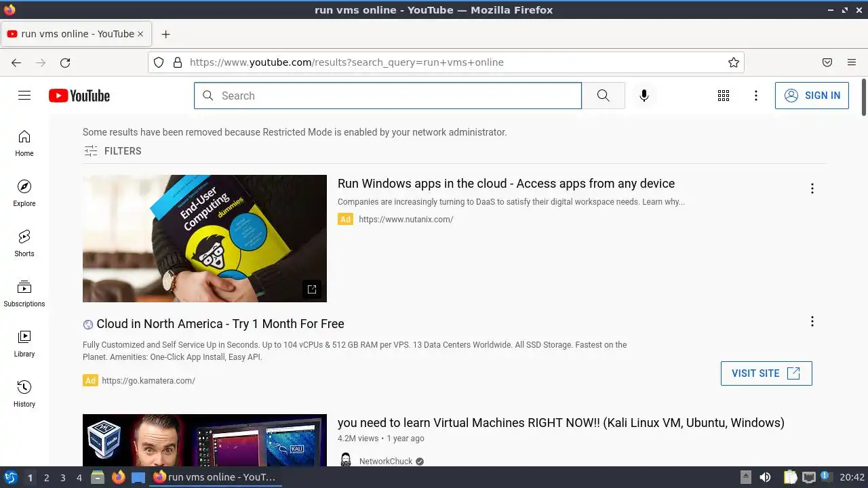The image size is (868, 488).
Task: Click NetworkChuck channel avatar
Action: click(x=346, y=461)
